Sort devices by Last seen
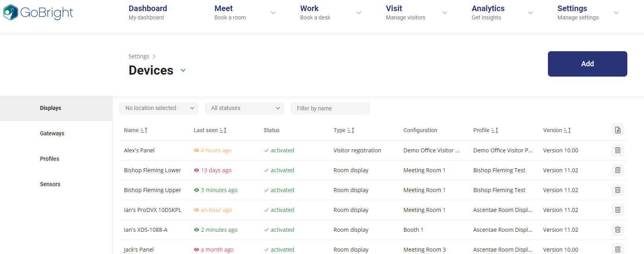Viewport: 644px width, 254px height. pyautogui.click(x=223, y=130)
